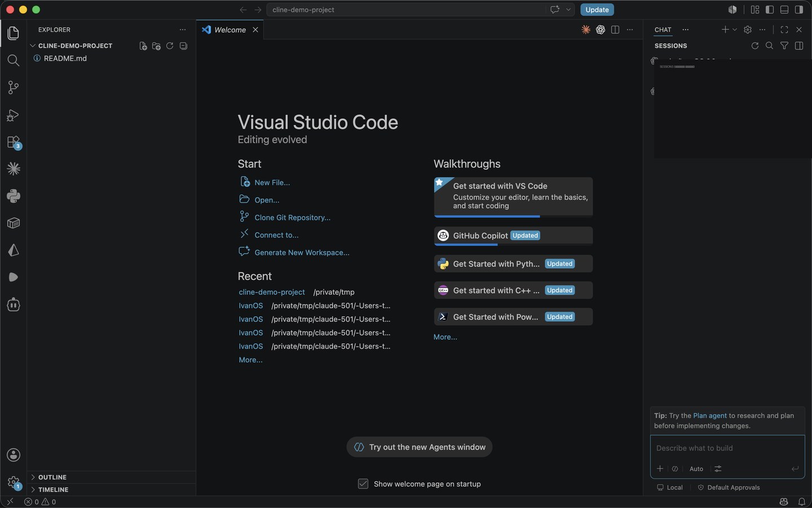Toggle the bottom panel visibility
This screenshot has height=508, width=812.
[784, 10]
